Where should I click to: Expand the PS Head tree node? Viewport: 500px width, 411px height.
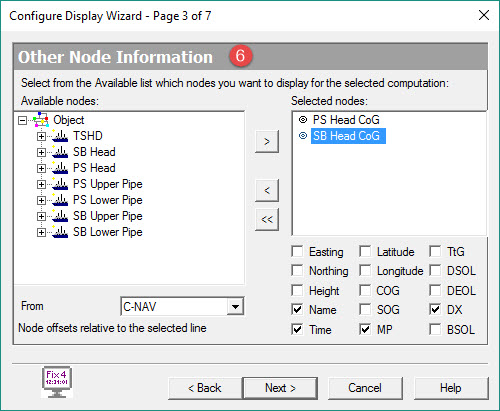41,168
